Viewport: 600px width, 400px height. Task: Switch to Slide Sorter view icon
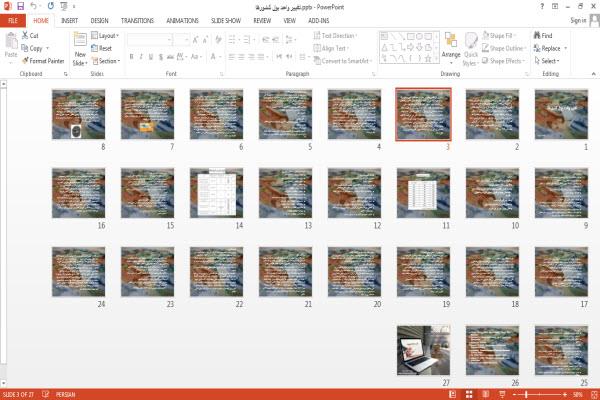pos(469,394)
